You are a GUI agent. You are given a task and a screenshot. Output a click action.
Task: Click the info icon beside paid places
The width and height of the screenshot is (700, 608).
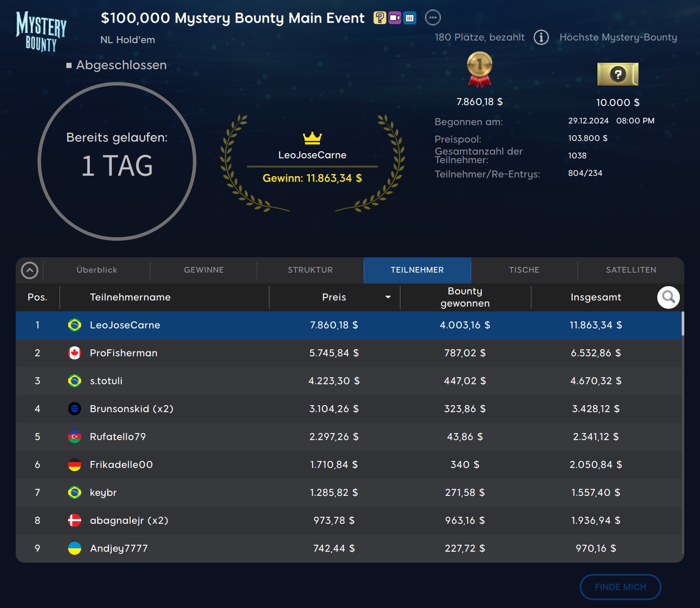[541, 38]
